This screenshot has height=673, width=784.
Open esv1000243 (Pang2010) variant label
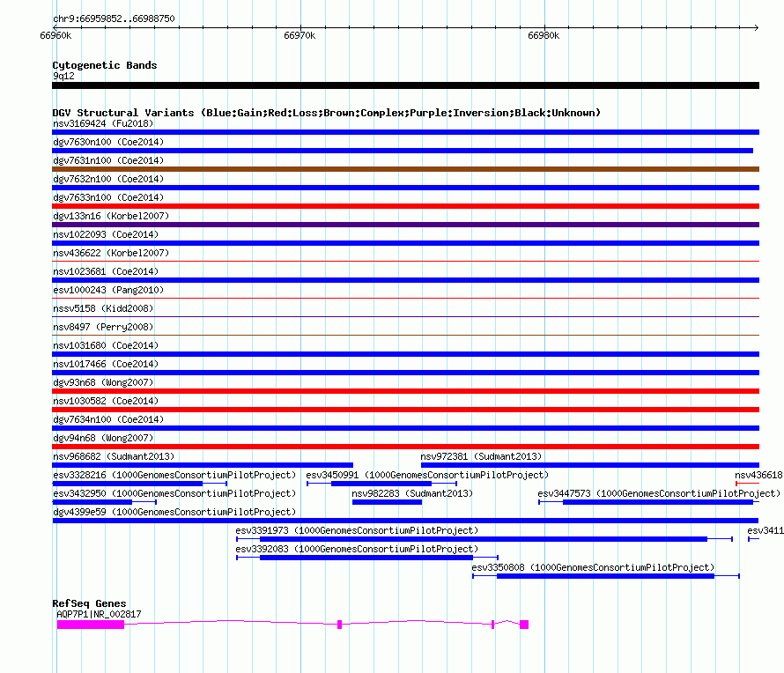108,290
